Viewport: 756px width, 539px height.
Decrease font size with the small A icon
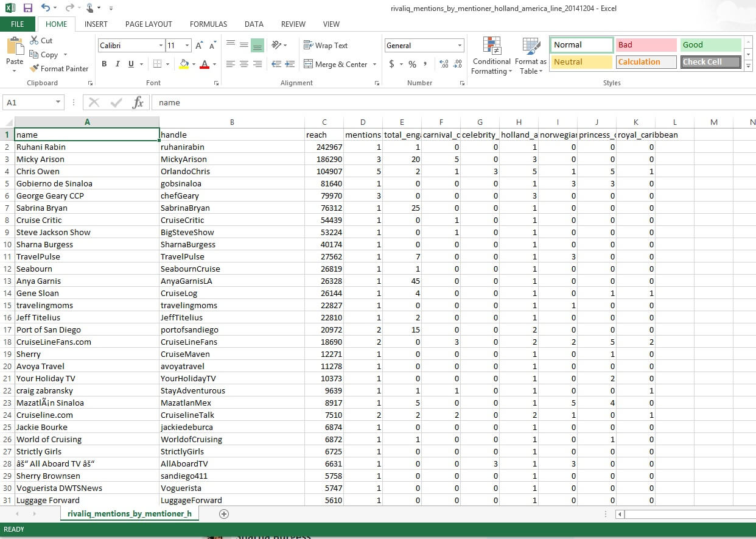[x=212, y=46]
